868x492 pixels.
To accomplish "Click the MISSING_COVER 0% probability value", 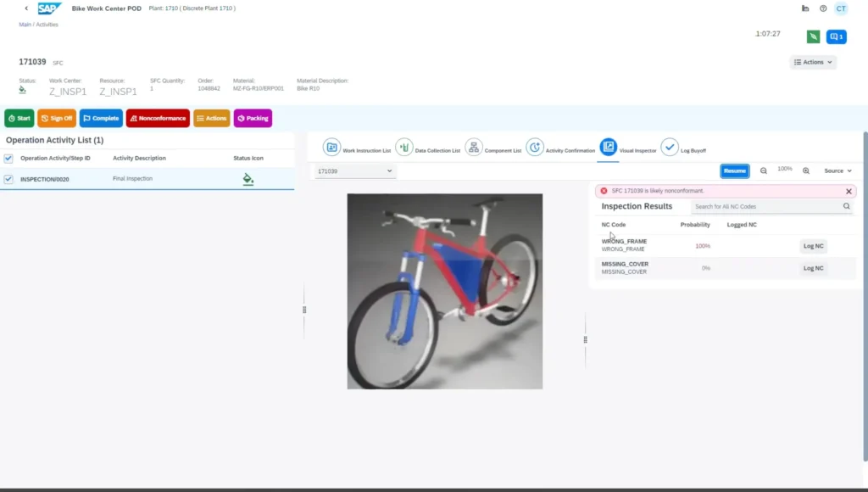I will click(706, 268).
